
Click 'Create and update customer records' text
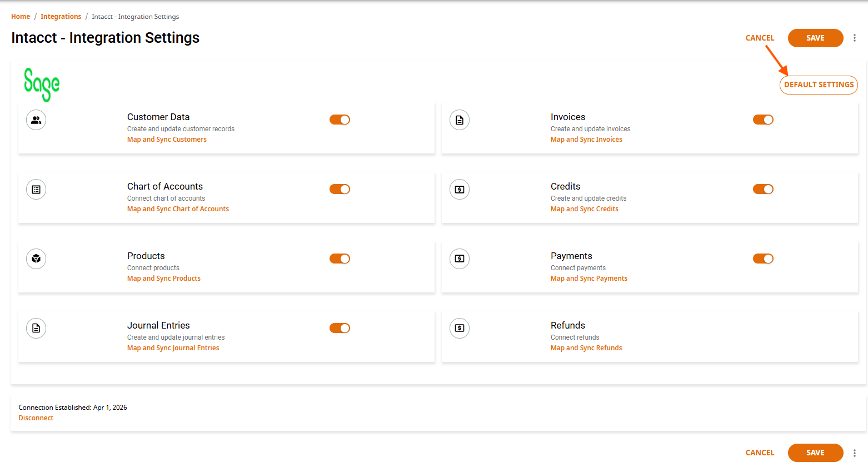(181, 129)
